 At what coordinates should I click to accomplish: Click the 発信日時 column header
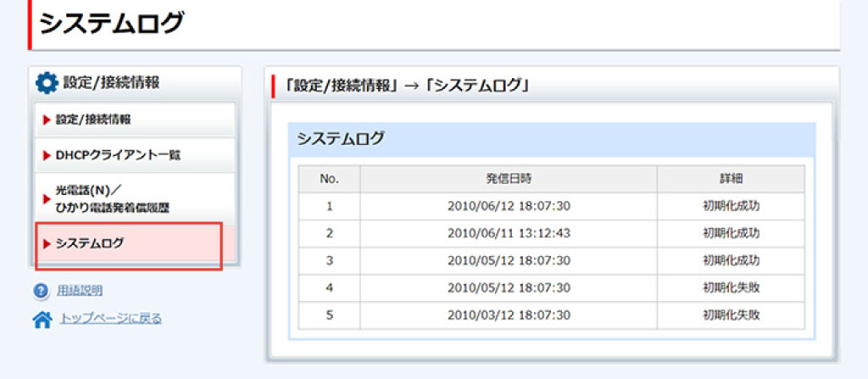(509, 179)
